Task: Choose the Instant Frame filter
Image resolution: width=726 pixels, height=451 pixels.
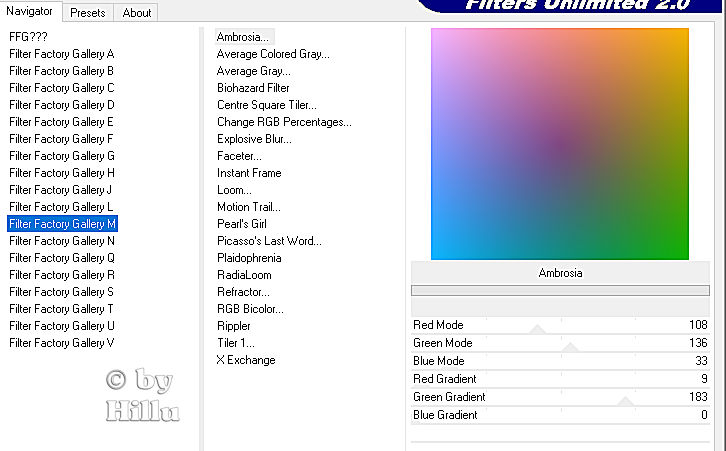Action: point(249,173)
